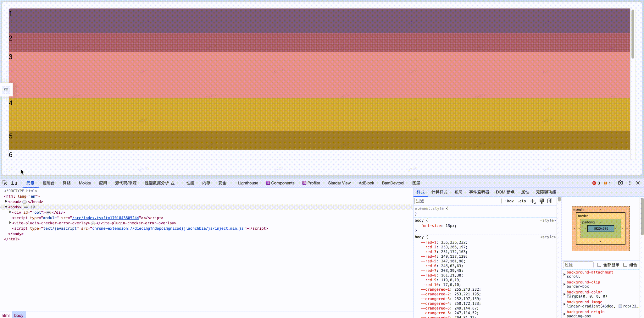Viewport: 644px width, 318px height.
Task: Open the Slardar View tab
Action: [x=339, y=183]
